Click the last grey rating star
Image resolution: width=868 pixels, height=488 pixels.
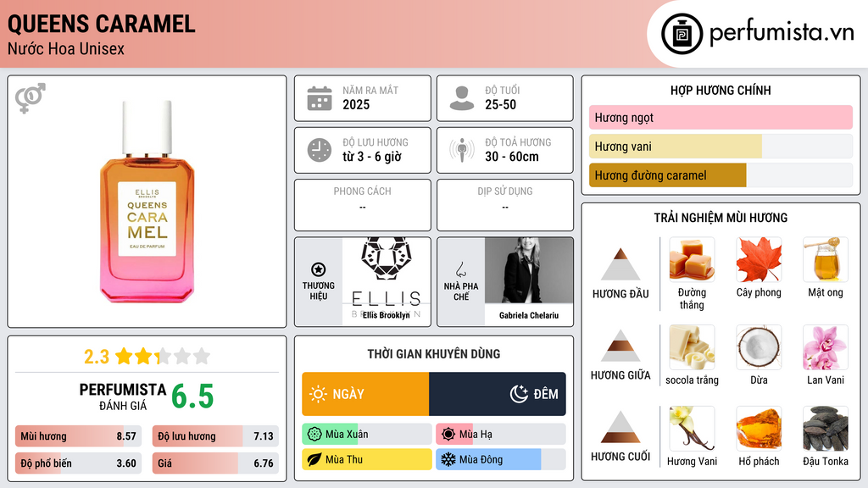pos(202,356)
